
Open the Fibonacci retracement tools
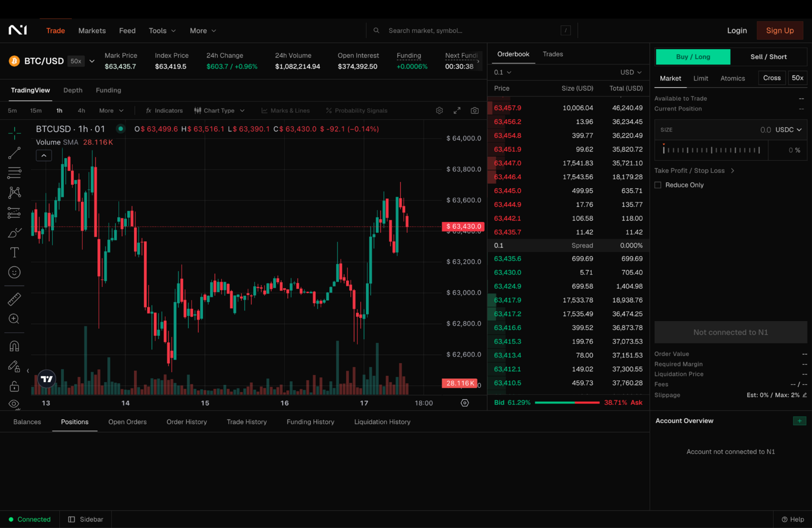(14, 173)
